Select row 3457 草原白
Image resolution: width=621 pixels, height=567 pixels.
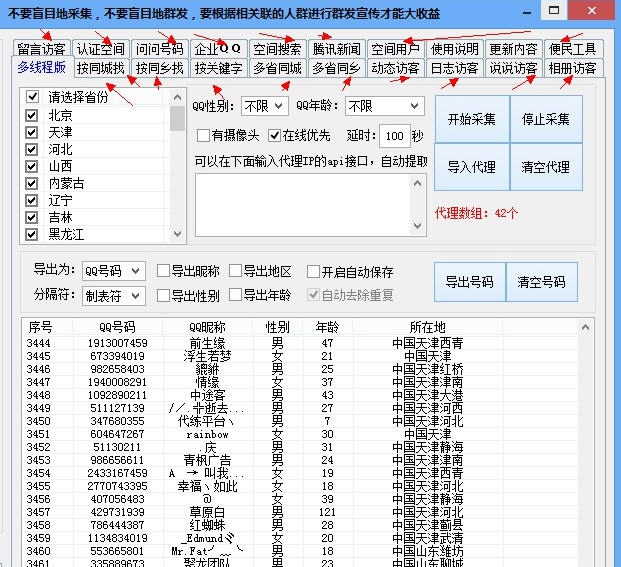pos(300,512)
